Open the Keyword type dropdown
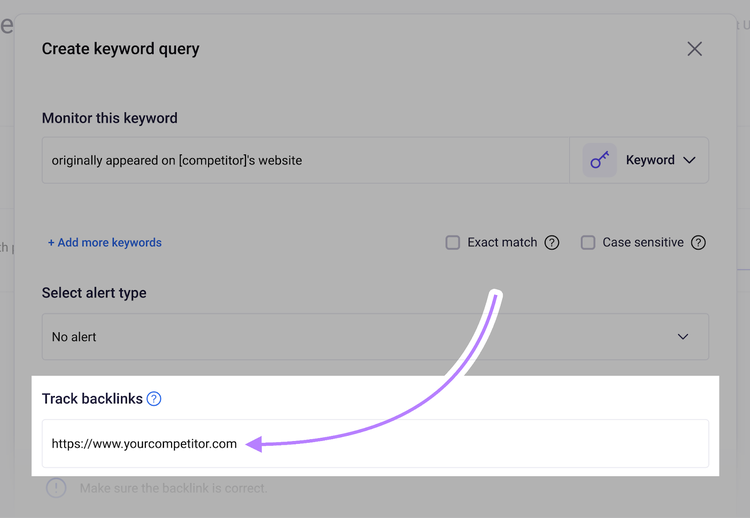The height and width of the screenshot is (518, 750). 639,160
